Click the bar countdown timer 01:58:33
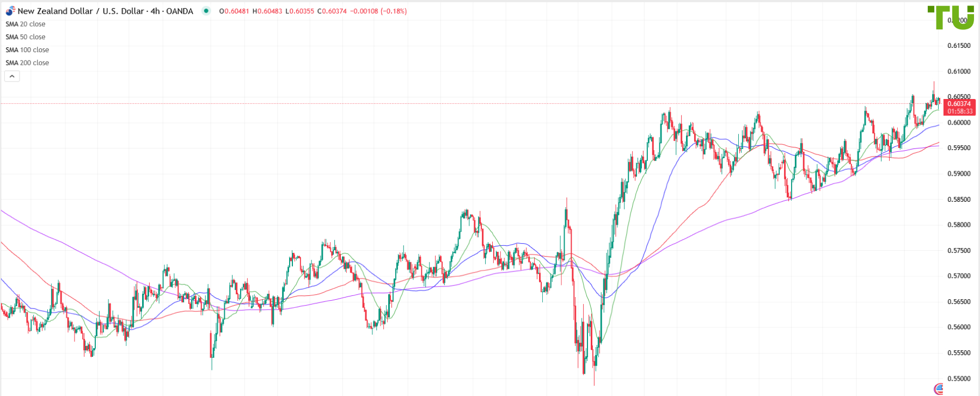 click(x=959, y=112)
